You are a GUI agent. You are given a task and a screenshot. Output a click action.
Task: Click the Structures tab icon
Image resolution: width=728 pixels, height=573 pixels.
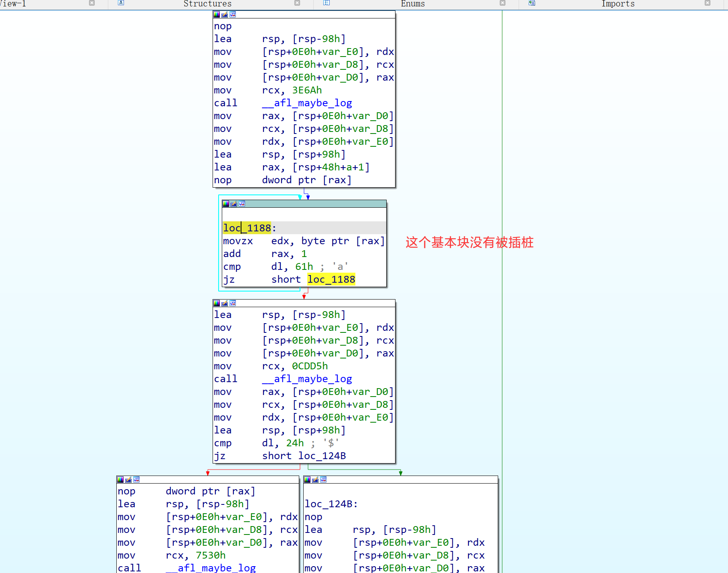(x=121, y=3)
